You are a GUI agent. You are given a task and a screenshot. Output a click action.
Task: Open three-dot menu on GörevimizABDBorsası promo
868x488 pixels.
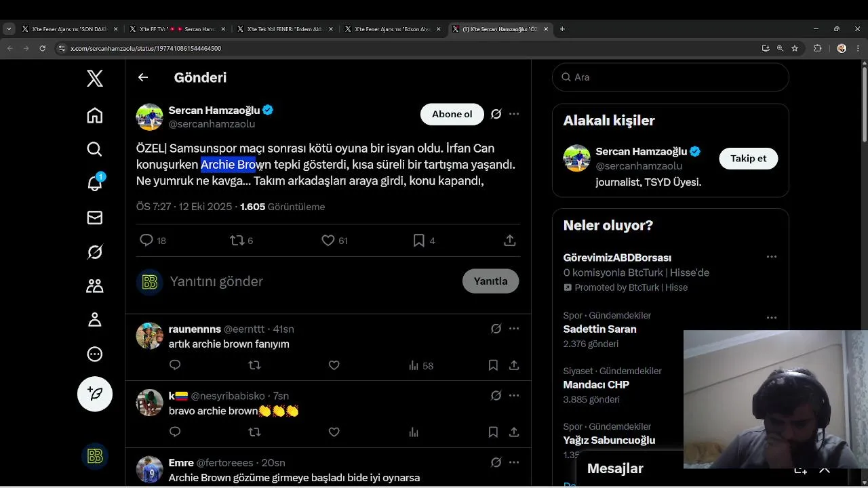pyautogui.click(x=771, y=257)
